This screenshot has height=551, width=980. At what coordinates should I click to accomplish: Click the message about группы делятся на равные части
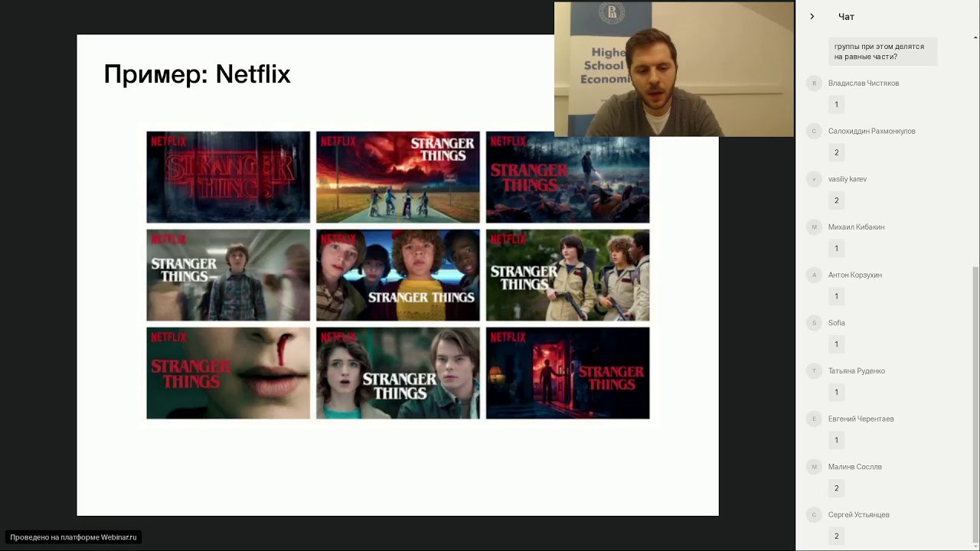[x=883, y=51]
